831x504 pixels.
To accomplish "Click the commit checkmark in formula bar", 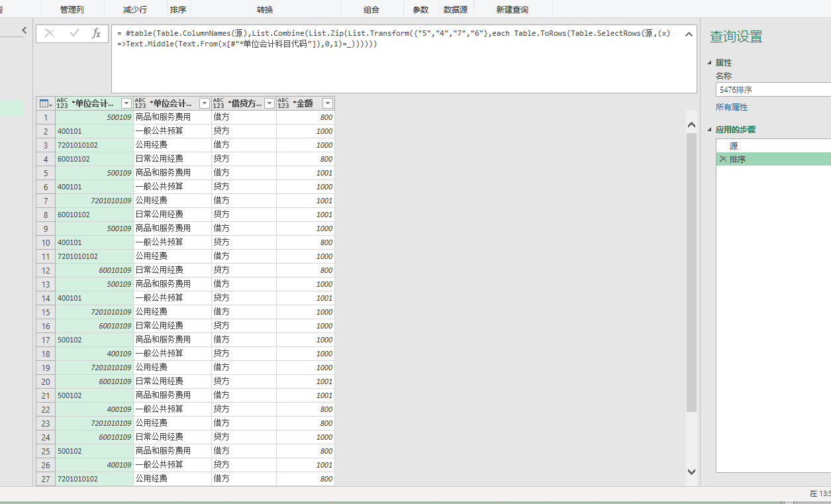I will [74, 33].
